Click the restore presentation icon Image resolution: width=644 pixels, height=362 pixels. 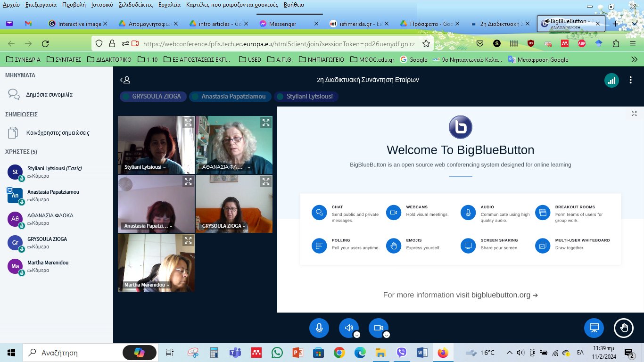[594, 328]
